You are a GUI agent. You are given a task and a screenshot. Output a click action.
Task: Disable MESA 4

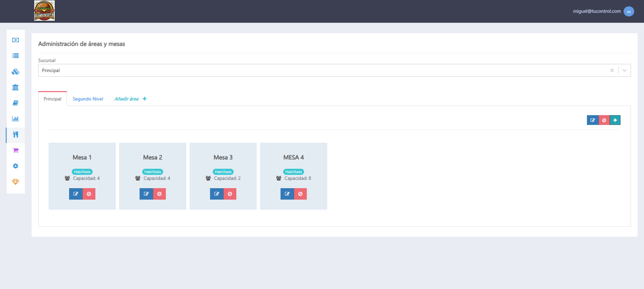point(301,194)
